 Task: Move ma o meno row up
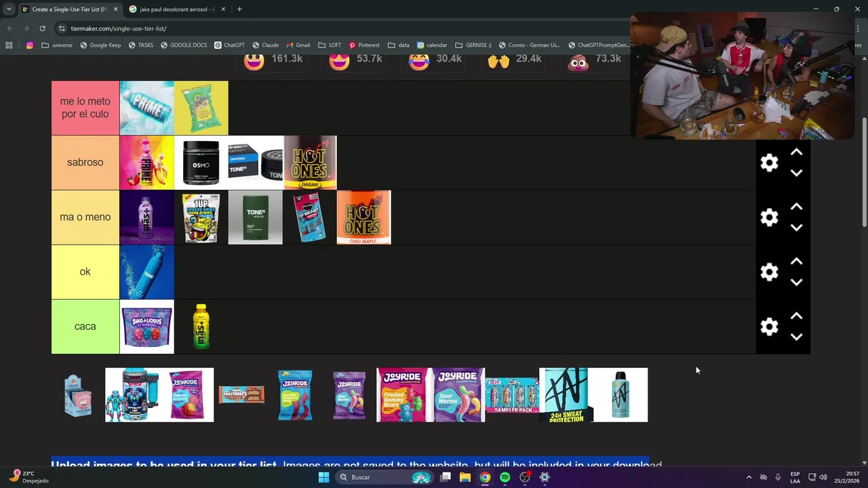[797, 207]
